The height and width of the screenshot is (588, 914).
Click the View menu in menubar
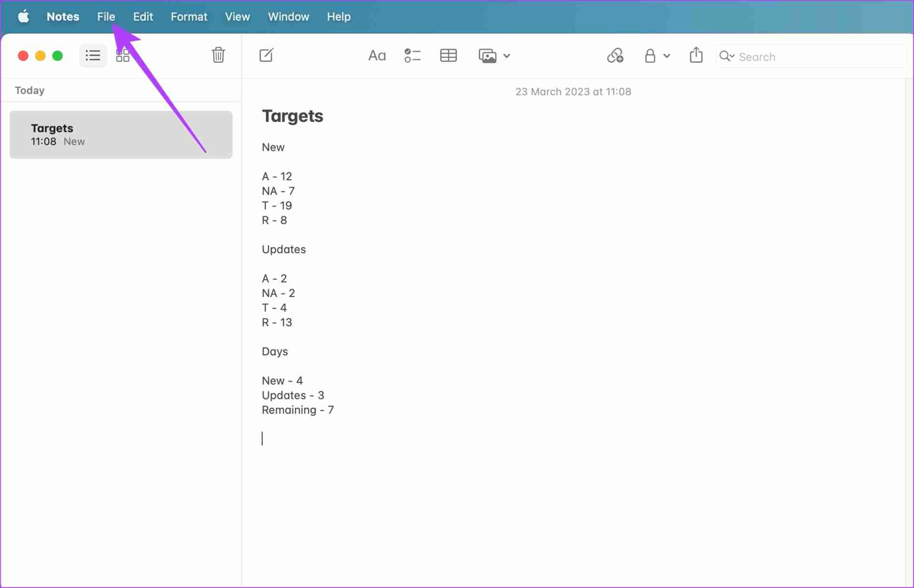[237, 16]
